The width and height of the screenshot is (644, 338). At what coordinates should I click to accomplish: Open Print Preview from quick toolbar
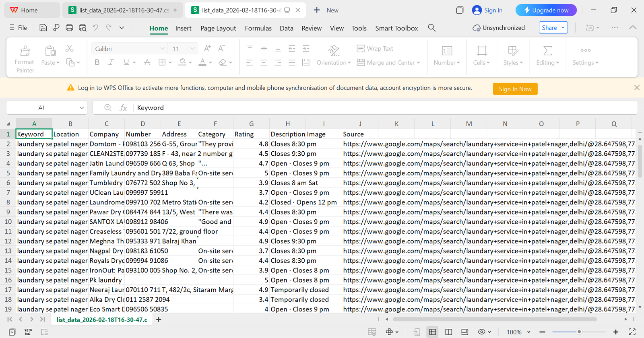[83, 28]
